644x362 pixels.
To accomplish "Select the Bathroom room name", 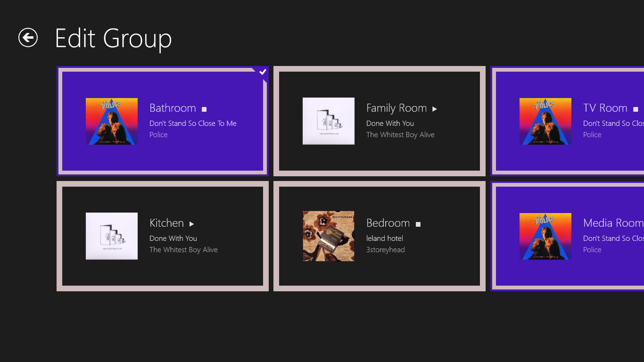I will pos(173,108).
